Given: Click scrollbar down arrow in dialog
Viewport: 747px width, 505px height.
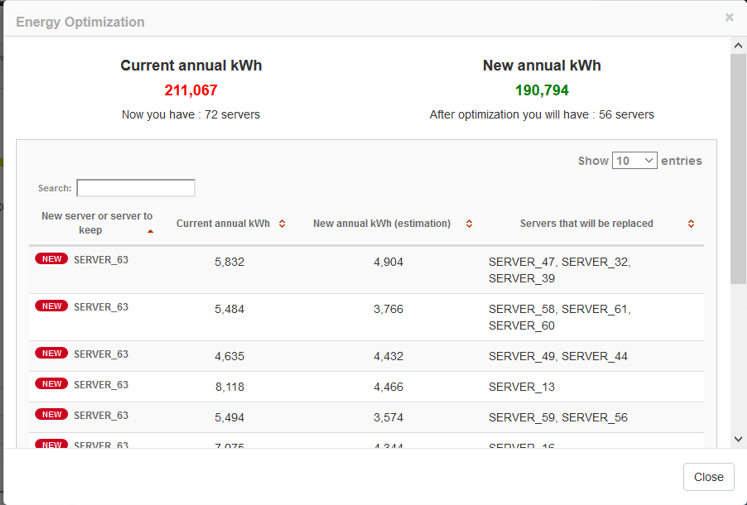Looking at the screenshot, I should (738, 439).
